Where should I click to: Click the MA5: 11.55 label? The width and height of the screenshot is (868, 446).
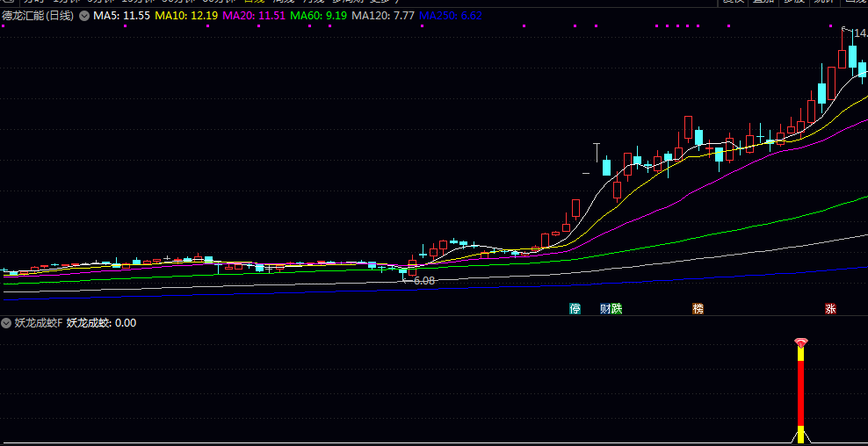[x=121, y=16]
